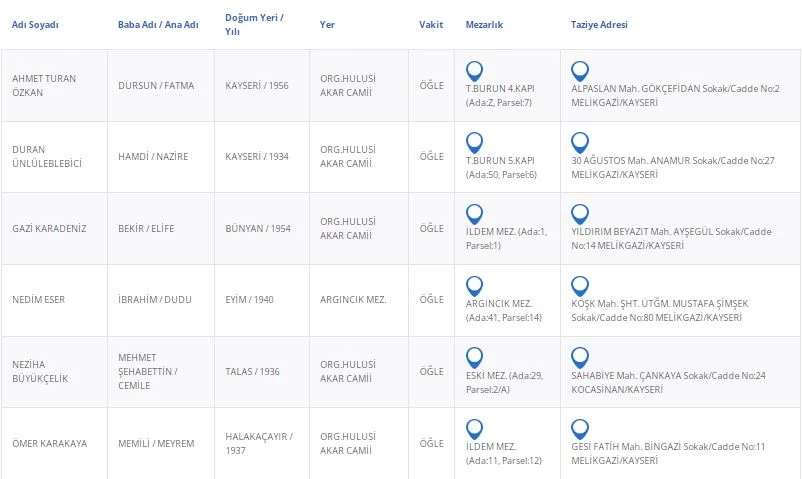Click cemetery map pin for Ahmet Turan Özkan

point(475,71)
